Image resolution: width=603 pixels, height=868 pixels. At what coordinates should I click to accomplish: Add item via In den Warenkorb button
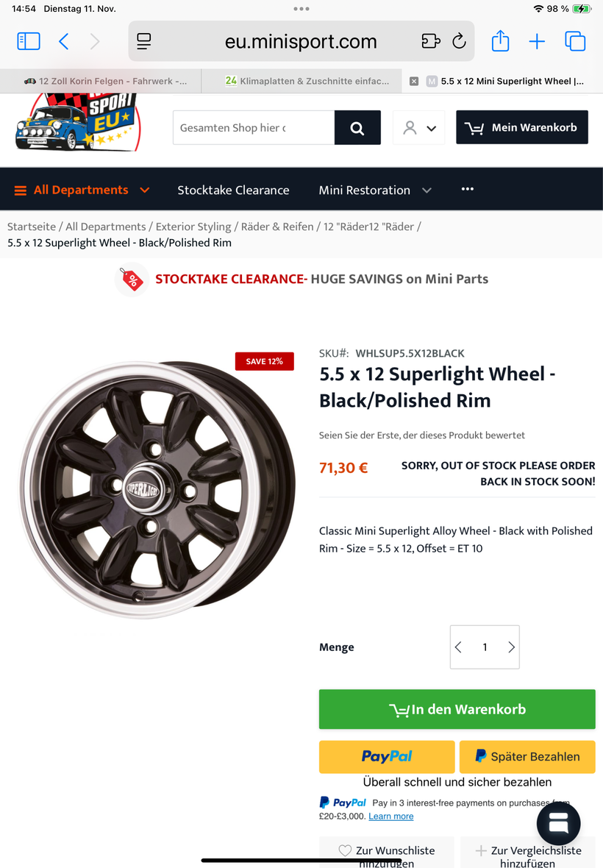457,709
